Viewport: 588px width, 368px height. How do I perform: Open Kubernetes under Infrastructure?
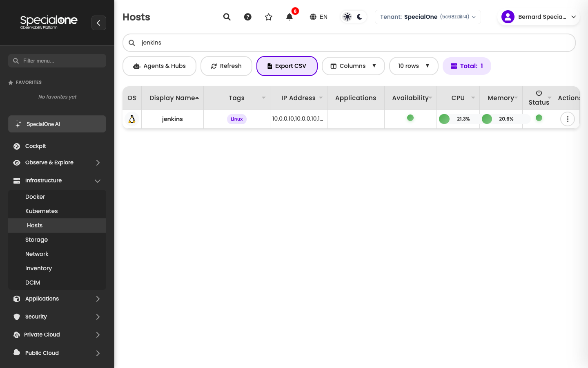tap(57, 211)
